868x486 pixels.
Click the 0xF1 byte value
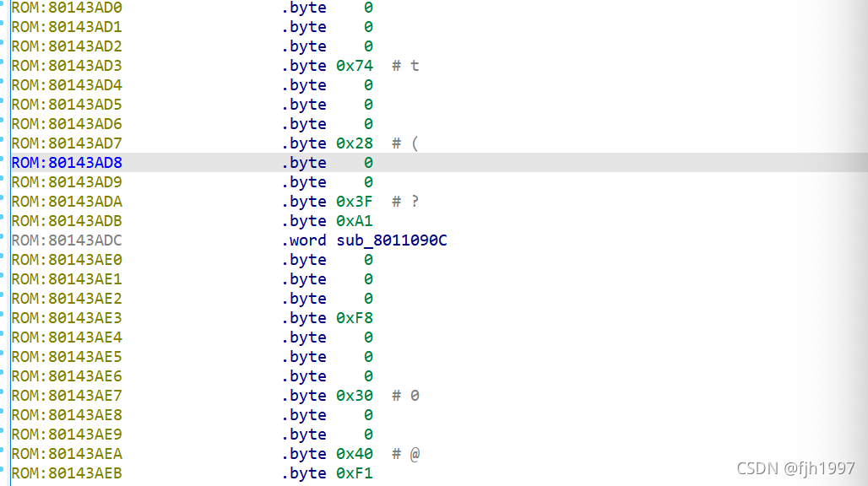[355, 473]
